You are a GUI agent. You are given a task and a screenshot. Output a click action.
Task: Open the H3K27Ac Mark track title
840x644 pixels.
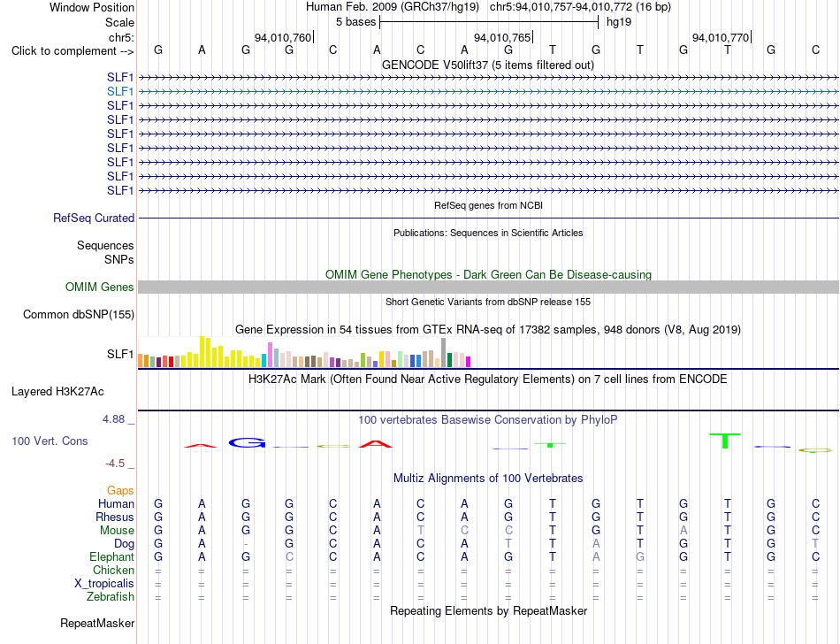[488, 379]
